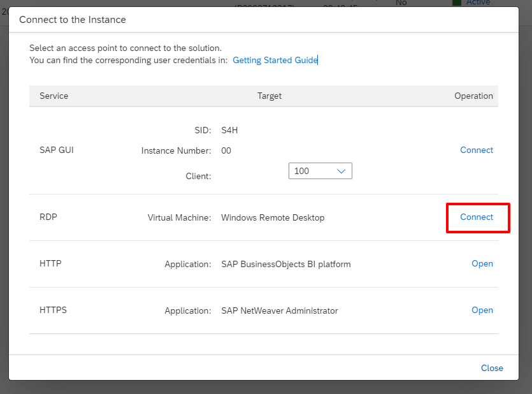Click the Windows Remote Desktop target text
Viewport: 532px width, 394px height.
(273, 217)
